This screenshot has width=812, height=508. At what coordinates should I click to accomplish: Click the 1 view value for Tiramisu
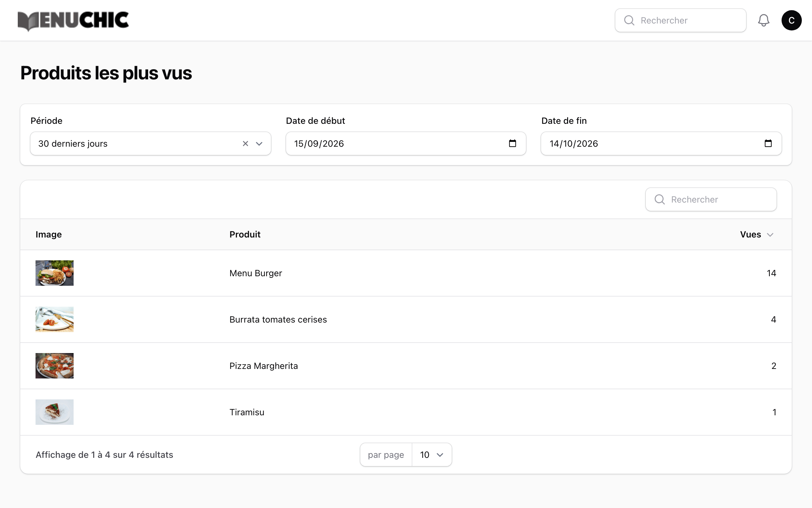coord(775,412)
